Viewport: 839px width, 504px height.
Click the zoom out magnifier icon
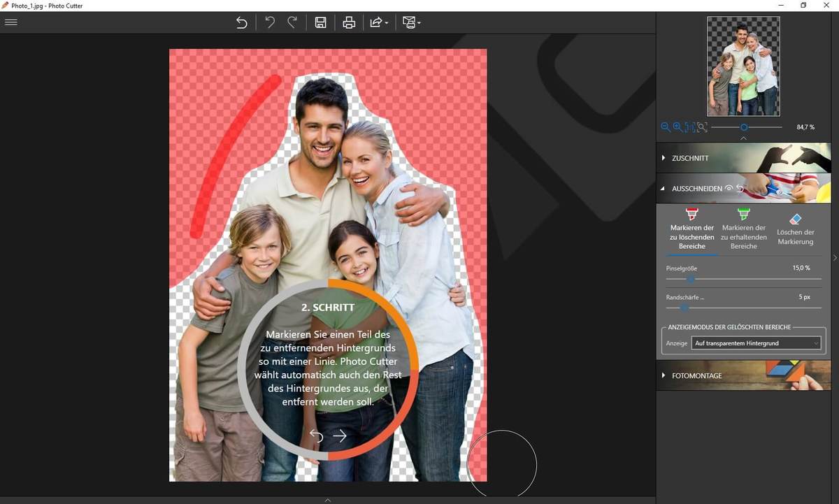pyautogui.click(x=666, y=127)
